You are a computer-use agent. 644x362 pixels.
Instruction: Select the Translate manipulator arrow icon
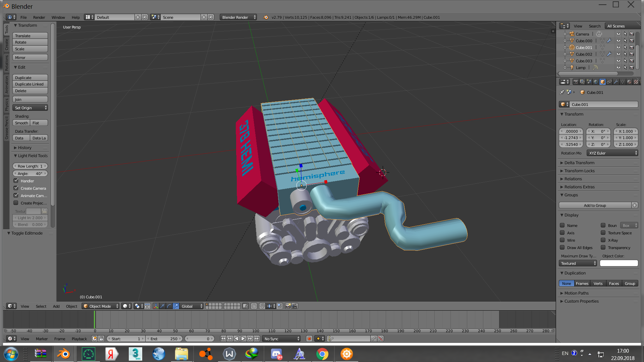click(162, 306)
